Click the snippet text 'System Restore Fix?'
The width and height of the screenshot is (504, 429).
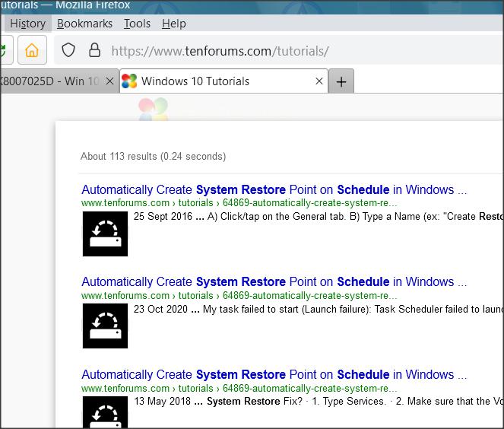click(255, 402)
